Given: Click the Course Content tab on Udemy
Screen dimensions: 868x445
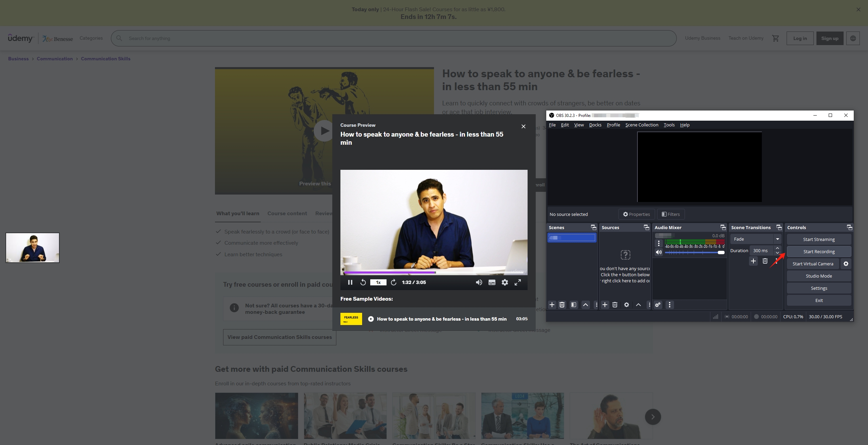Looking at the screenshot, I should (x=287, y=213).
